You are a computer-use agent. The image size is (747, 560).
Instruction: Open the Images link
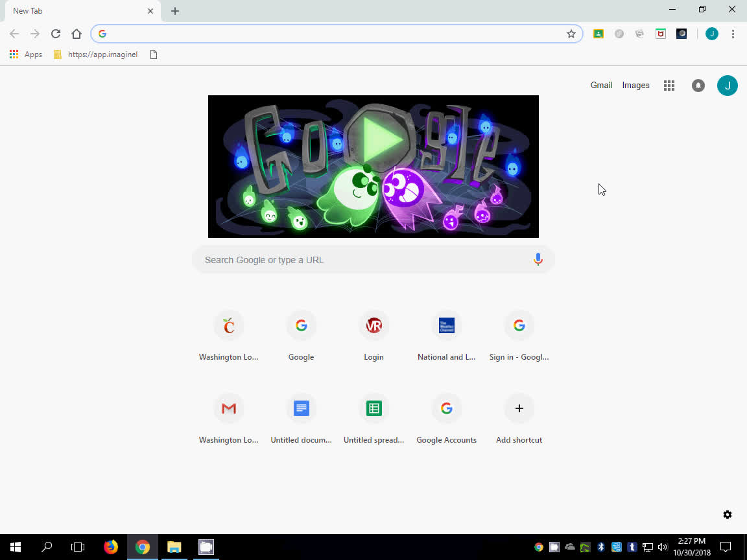coord(635,86)
